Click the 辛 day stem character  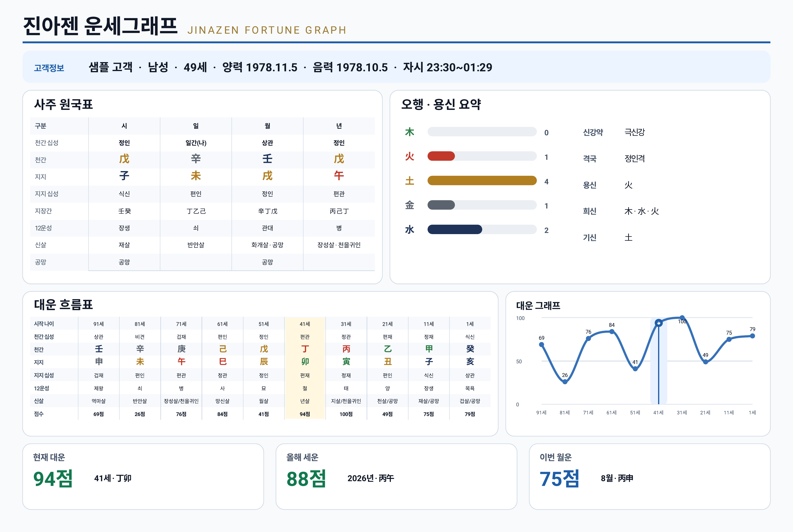point(196,159)
